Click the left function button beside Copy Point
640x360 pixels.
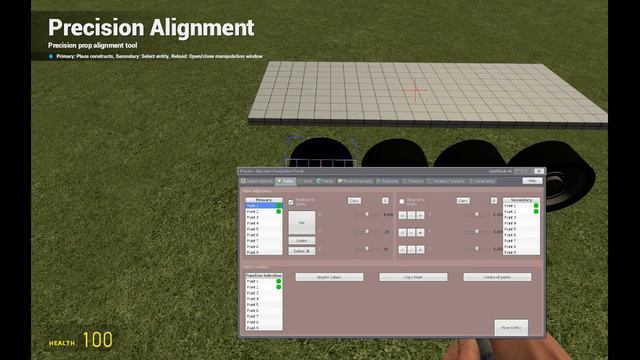pyautogui.click(x=329, y=277)
